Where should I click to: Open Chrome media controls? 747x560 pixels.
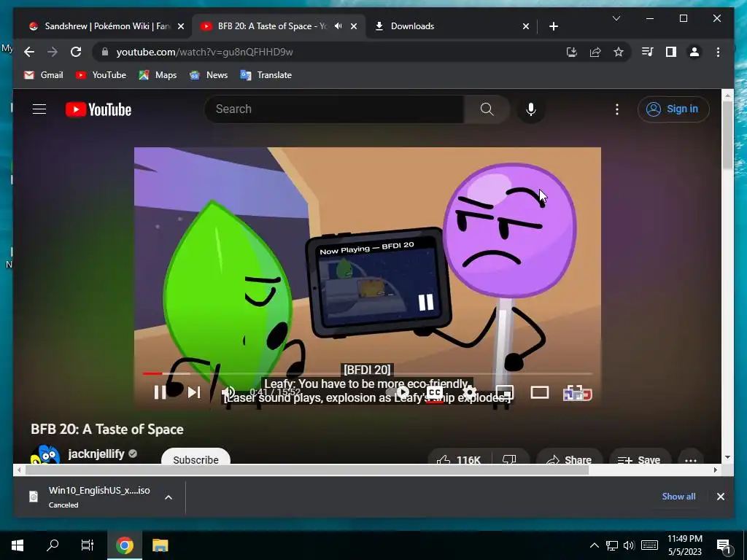click(648, 52)
